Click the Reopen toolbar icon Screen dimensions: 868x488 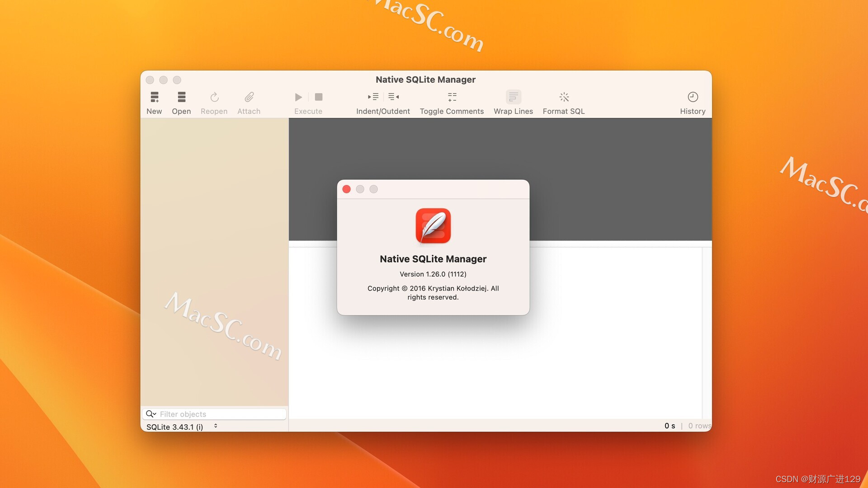point(214,97)
